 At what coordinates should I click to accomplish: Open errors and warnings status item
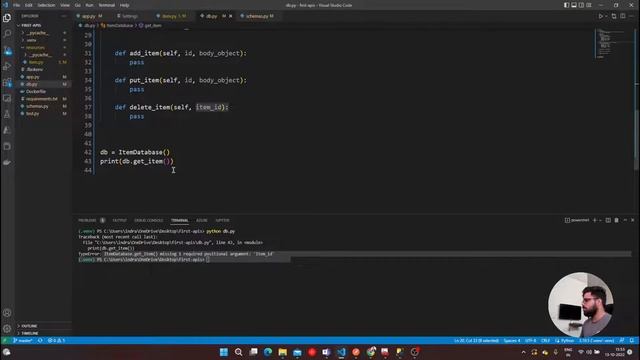point(56,340)
